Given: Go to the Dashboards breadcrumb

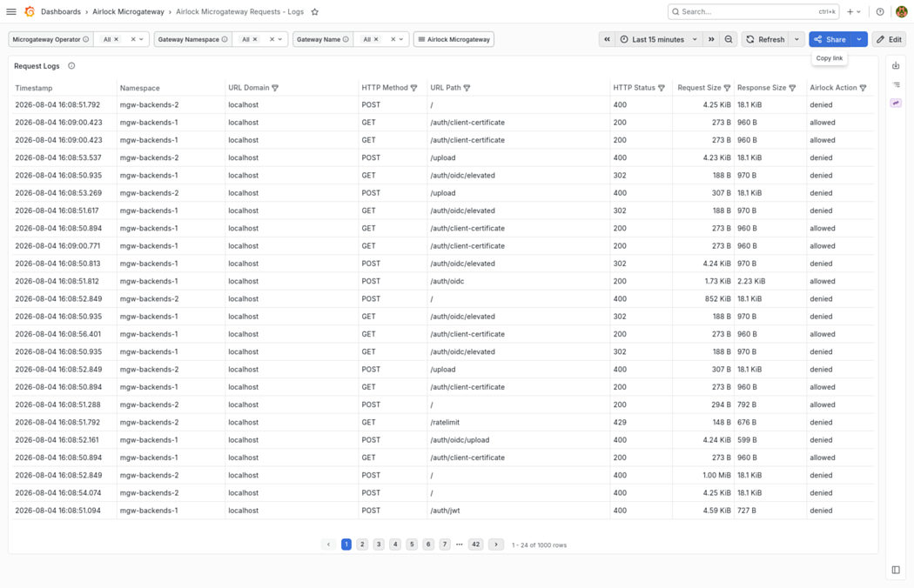Looking at the screenshot, I should click(x=61, y=11).
